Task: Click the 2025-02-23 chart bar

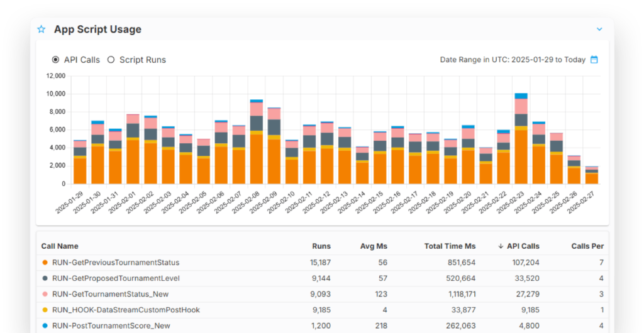Action: [x=521, y=139]
